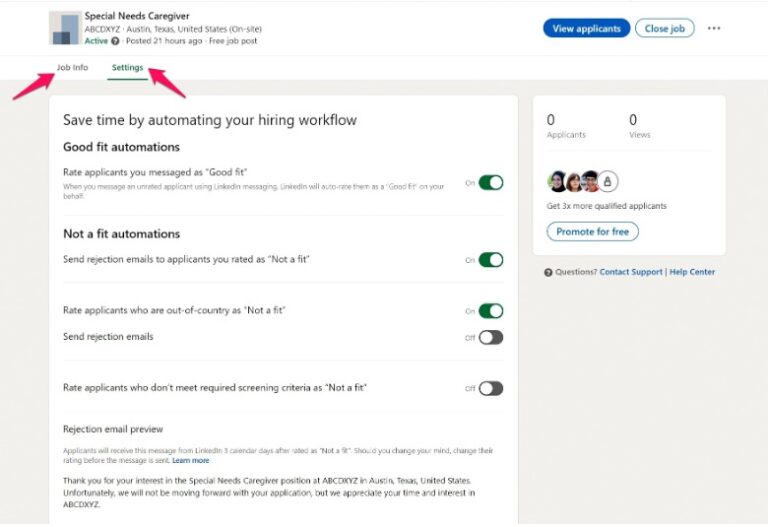Image resolution: width=768 pixels, height=527 pixels.
Task: Click the applicant avatars group image
Action: click(x=582, y=182)
